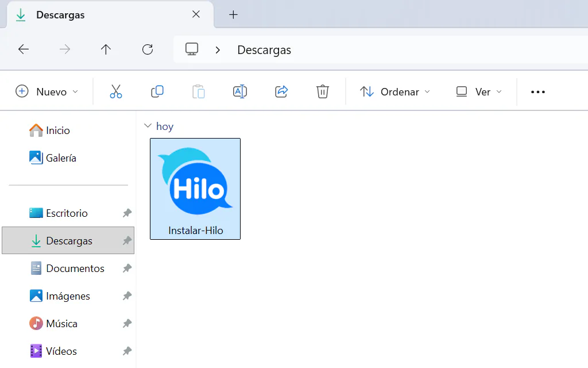
Task: Close the Descargas tab
Action: pyautogui.click(x=196, y=14)
